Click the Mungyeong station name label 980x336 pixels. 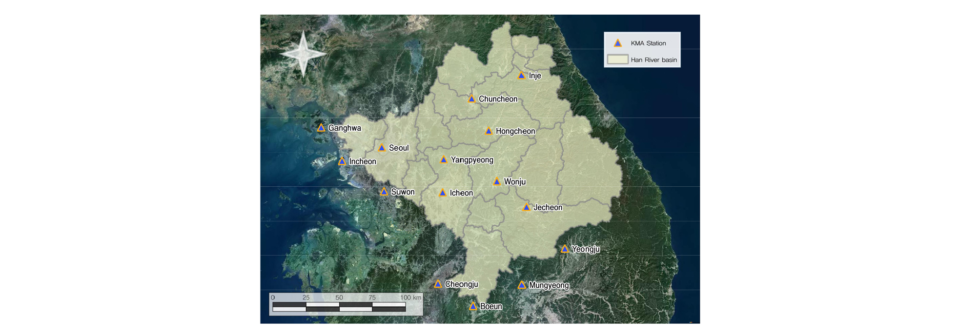[549, 285]
